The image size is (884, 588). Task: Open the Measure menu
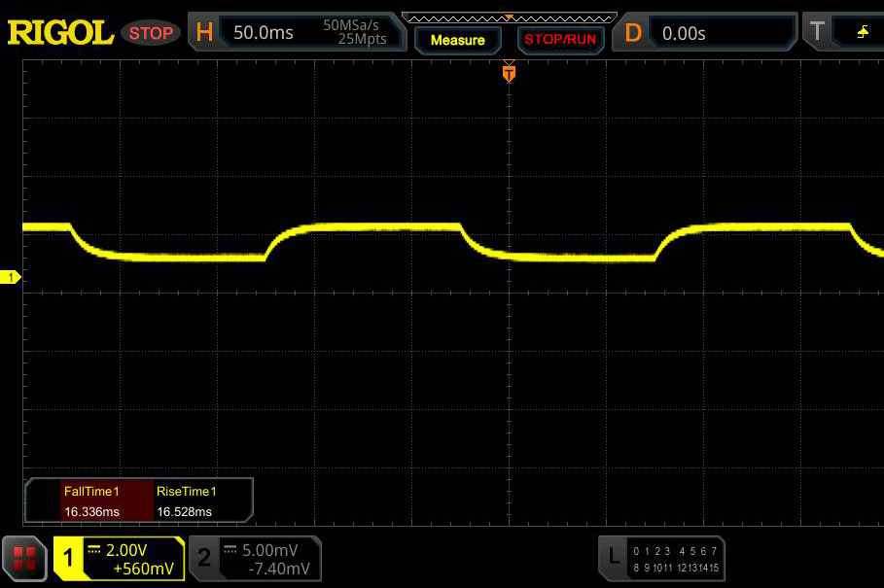457,40
